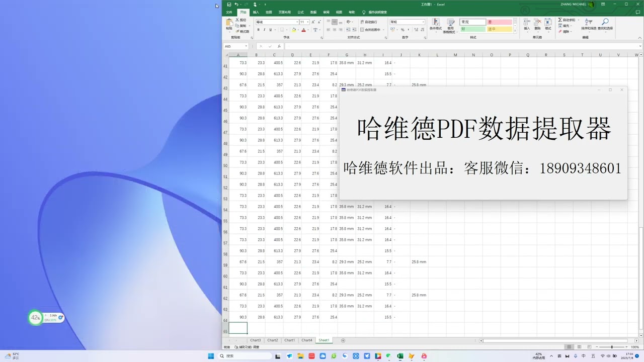
Task: Open the font color dropdown arrow
Action: coord(308,30)
